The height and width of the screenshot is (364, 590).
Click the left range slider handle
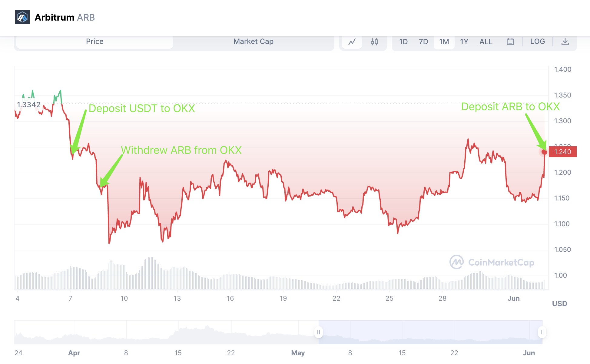click(318, 332)
